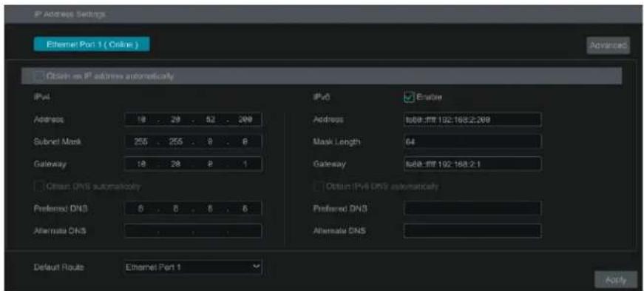Click the IPv6 Mask Length field
The width and height of the screenshot is (644, 291).
click(x=472, y=141)
